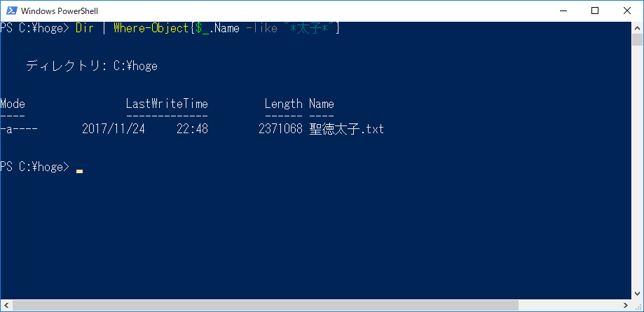Click the horizontal scrollbar thumb
644x312 pixels.
(x=266, y=306)
